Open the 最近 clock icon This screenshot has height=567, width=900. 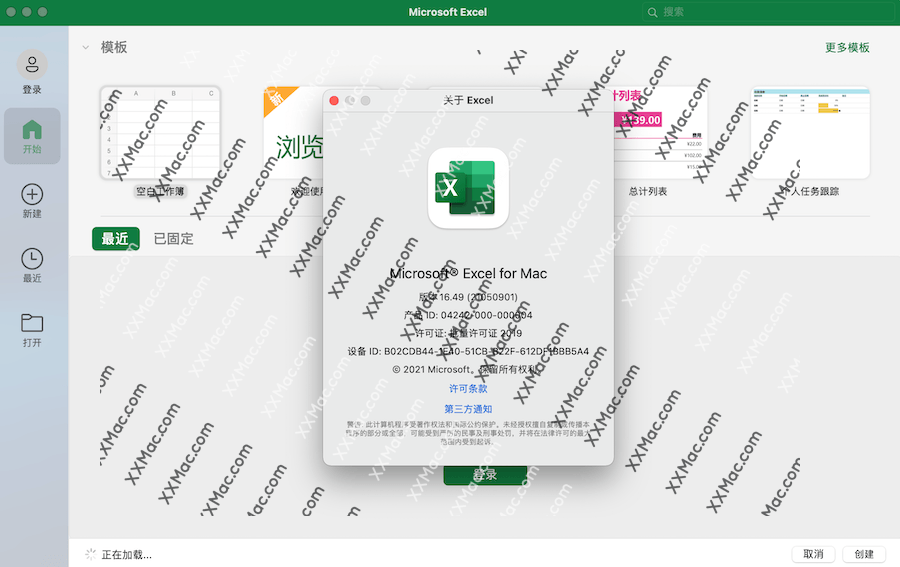coord(32,259)
